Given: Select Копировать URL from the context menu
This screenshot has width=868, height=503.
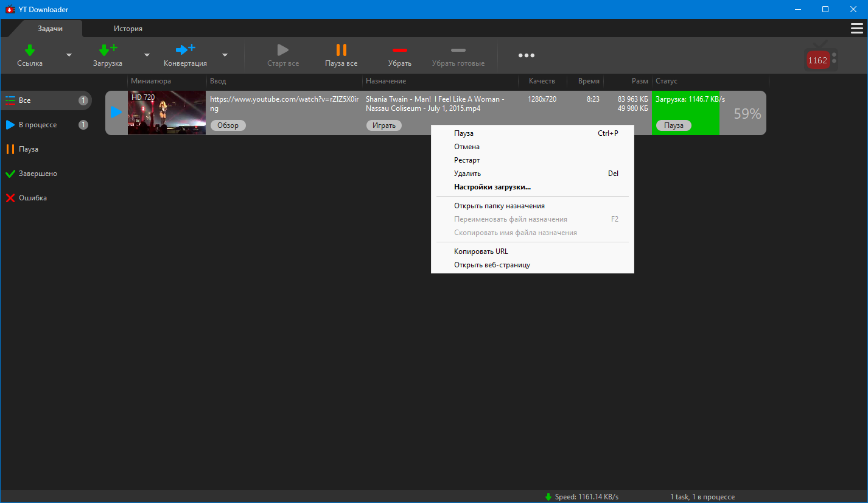Looking at the screenshot, I should pos(481,251).
